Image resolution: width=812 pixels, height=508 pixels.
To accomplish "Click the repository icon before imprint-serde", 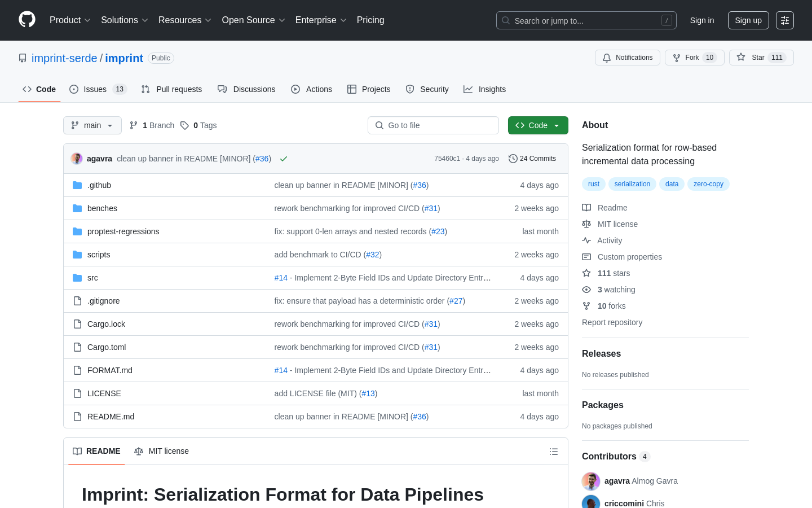I will point(23,58).
